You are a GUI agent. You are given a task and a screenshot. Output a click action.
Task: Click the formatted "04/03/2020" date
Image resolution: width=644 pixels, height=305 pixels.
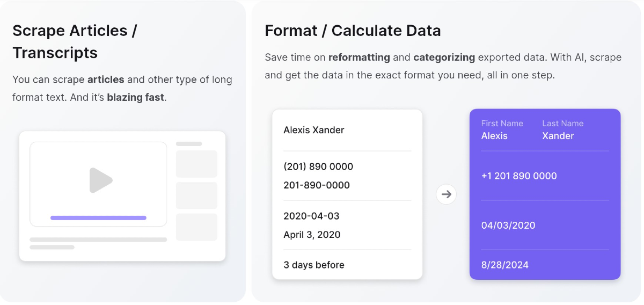[x=508, y=226]
